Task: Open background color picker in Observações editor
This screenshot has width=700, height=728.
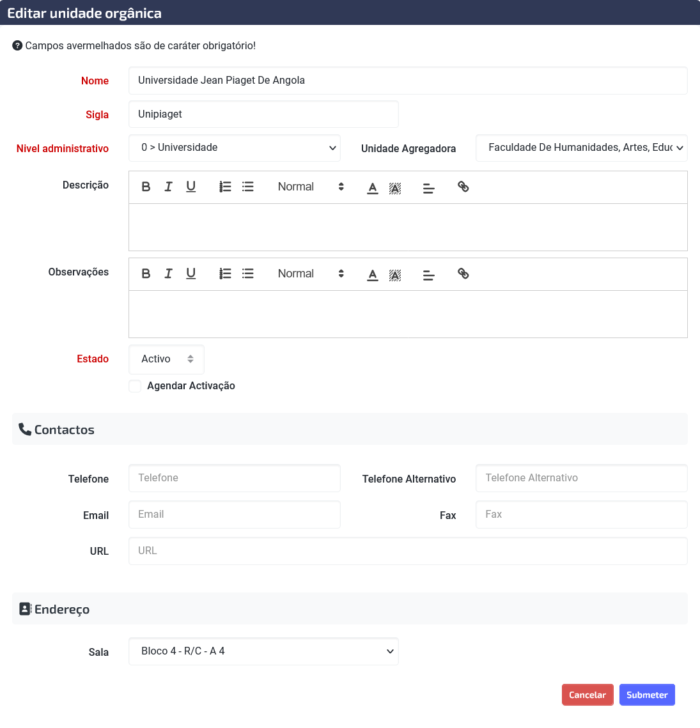Action: tap(395, 274)
